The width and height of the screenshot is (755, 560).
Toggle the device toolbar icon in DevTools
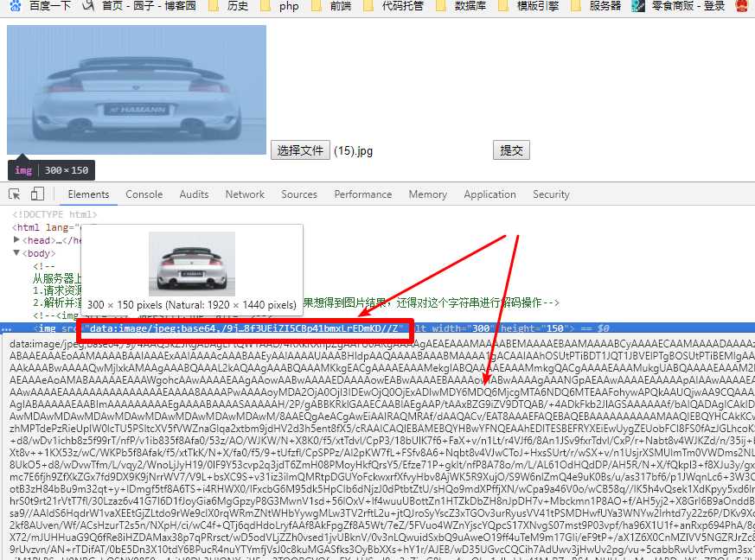pyautogui.click(x=37, y=194)
